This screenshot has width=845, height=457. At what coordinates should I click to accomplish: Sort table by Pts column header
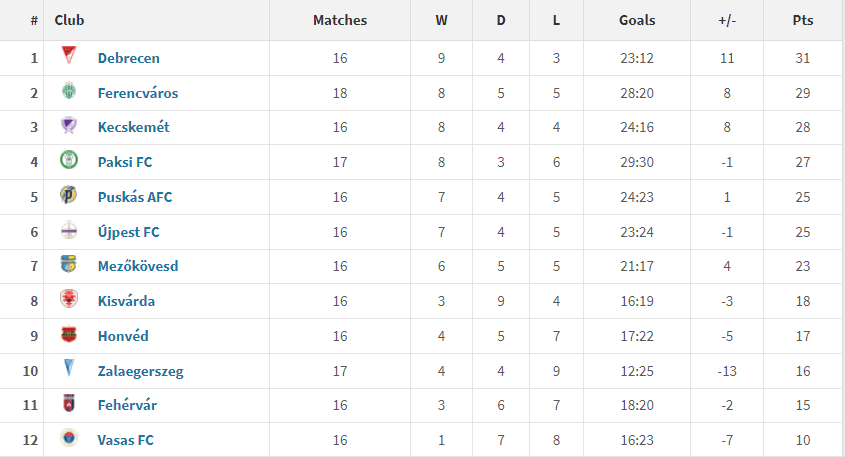pyautogui.click(x=803, y=20)
